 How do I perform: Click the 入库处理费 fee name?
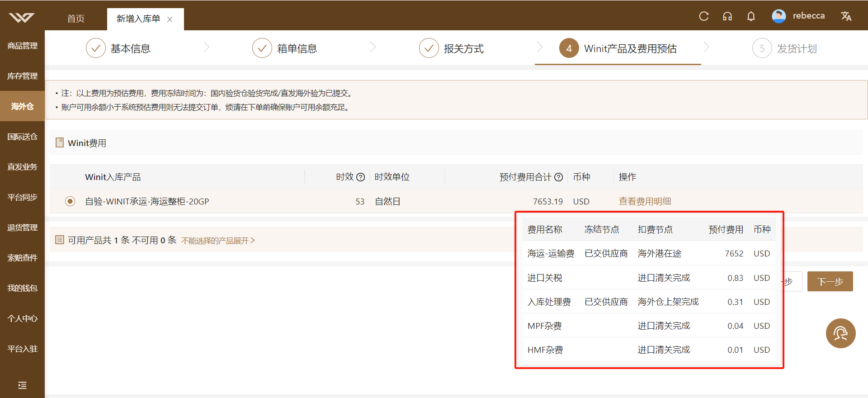pos(549,302)
